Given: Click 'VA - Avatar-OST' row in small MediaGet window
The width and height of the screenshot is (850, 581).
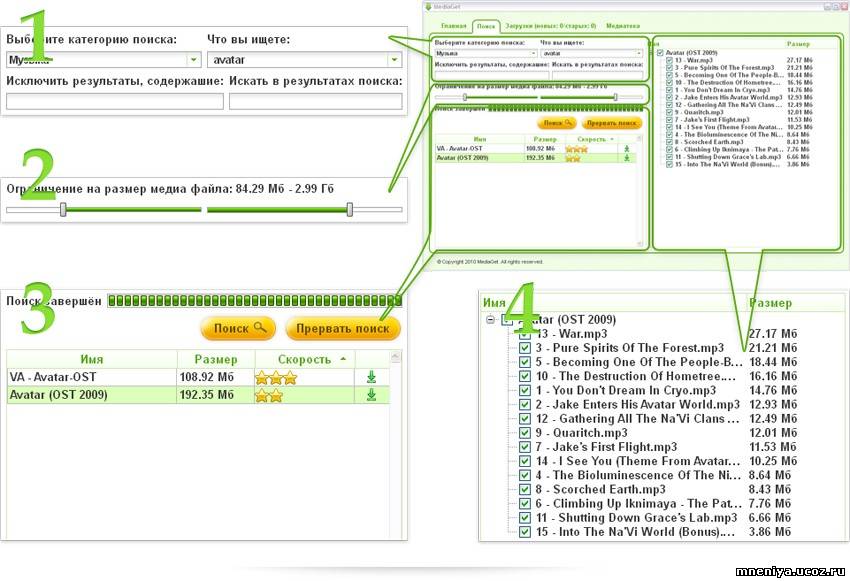Looking at the screenshot, I should coord(534,149).
